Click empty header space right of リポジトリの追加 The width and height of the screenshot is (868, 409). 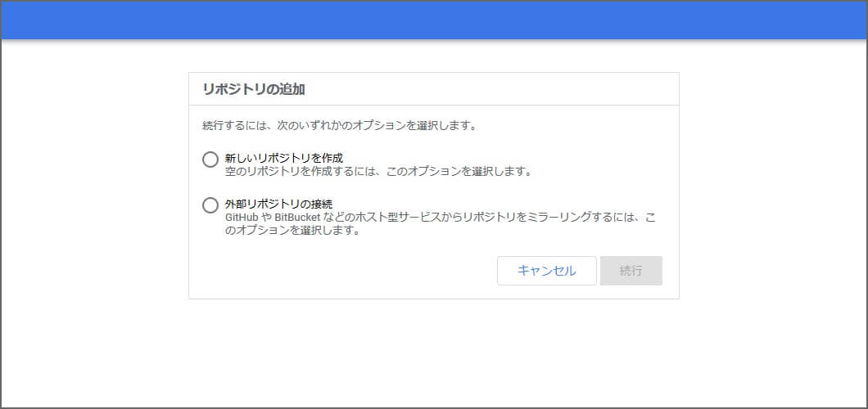point(491,89)
